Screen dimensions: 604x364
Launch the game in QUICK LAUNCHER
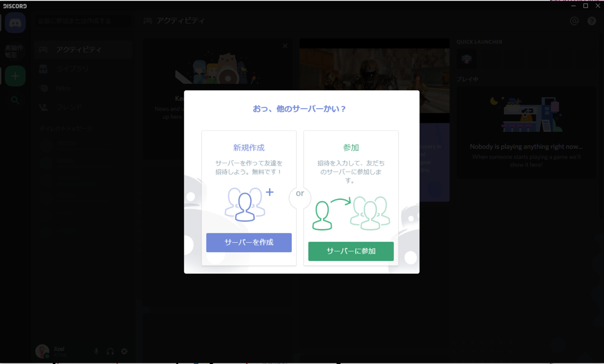pos(466,58)
